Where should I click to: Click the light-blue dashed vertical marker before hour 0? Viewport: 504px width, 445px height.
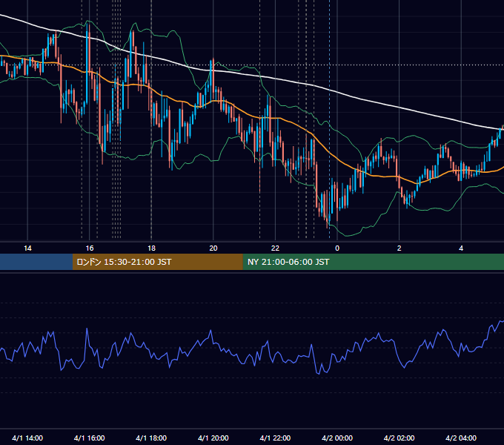[330, 119]
